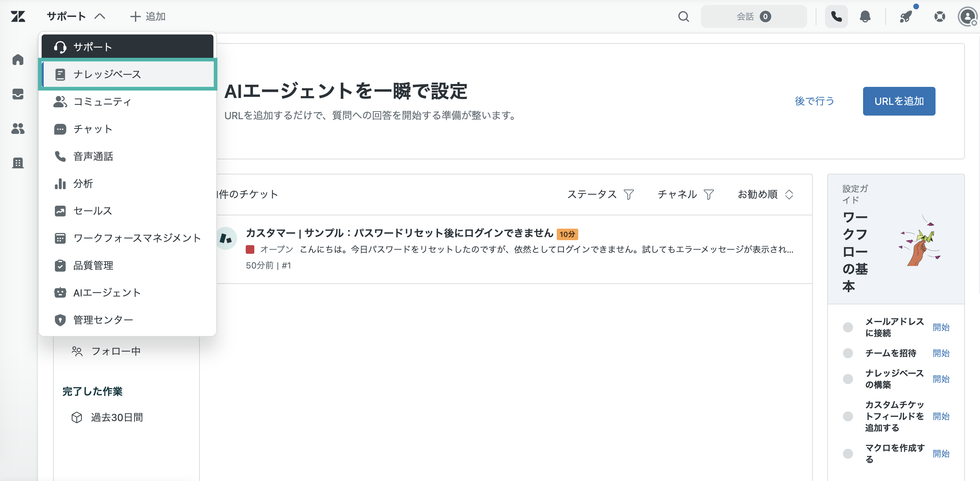Select 分析 in product menu

[127, 183]
